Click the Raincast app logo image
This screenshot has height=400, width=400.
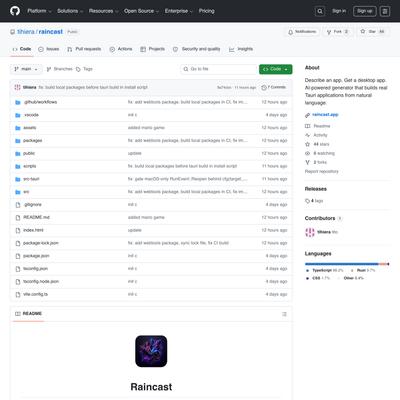(x=151, y=351)
